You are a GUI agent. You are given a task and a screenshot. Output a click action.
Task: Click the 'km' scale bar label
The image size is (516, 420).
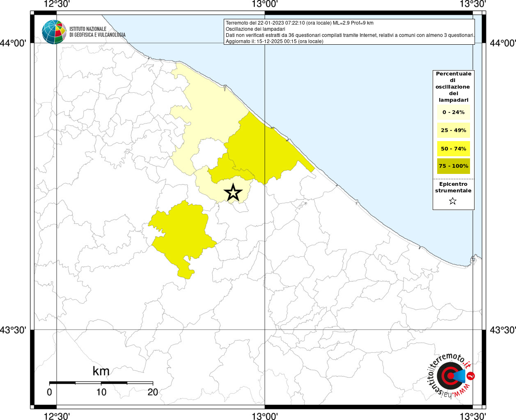[x=101, y=371]
